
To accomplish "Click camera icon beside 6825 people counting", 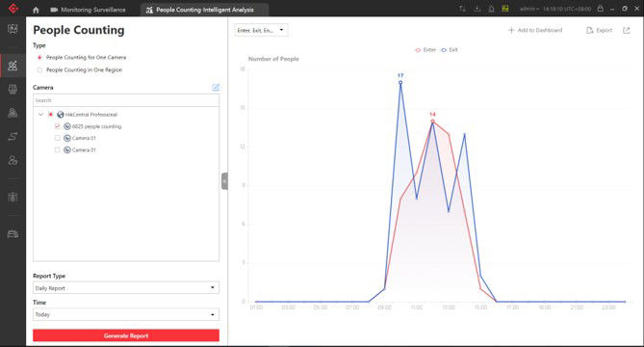I will 67,126.
